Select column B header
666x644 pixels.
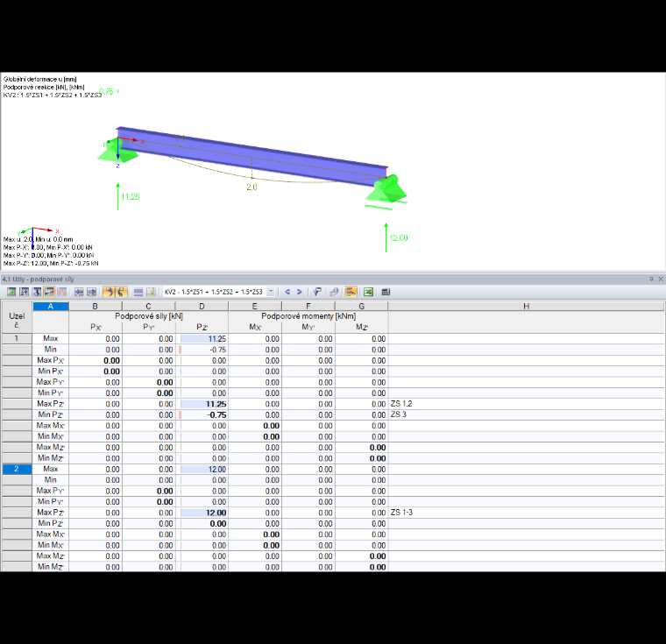click(96, 307)
